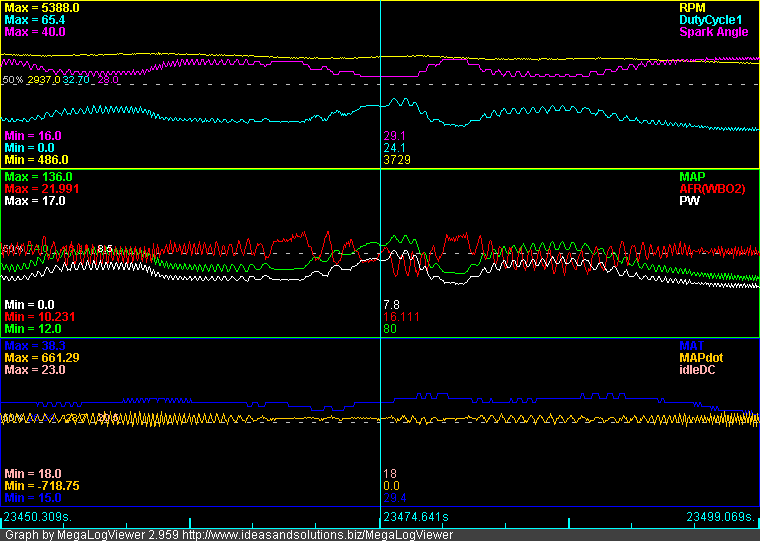
Task: Click the cursor reading 29.1 for spark angle
Action: pos(394,136)
